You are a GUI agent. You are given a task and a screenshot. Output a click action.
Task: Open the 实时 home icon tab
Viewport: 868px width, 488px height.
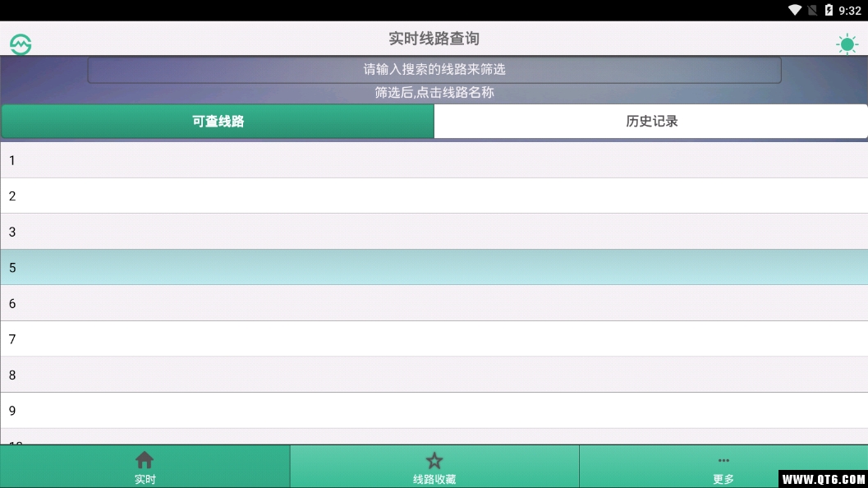(x=145, y=467)
